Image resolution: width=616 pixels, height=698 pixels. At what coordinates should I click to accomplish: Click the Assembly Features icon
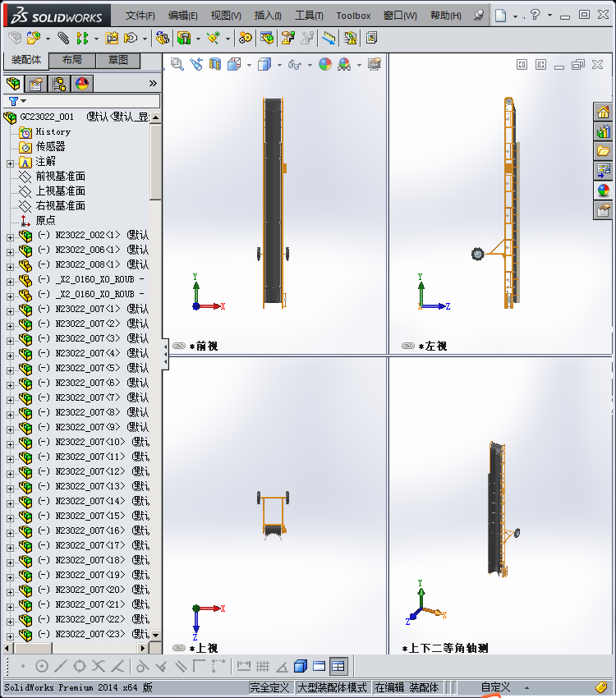coord(184,38)
